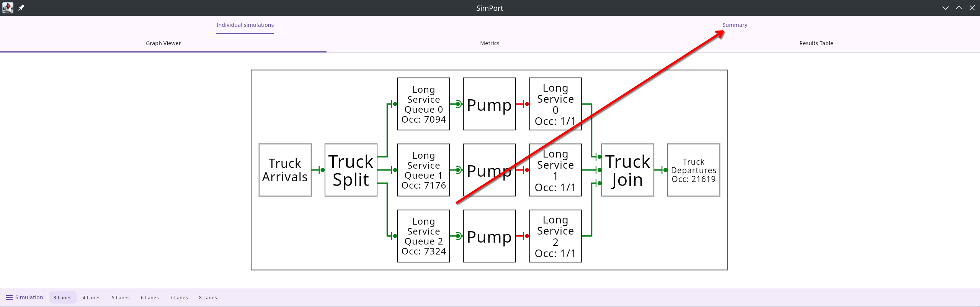The width and height of the screenshot is (980, 307).
Task: Click the Truck Arrivals node
Action: pos(285,170)
